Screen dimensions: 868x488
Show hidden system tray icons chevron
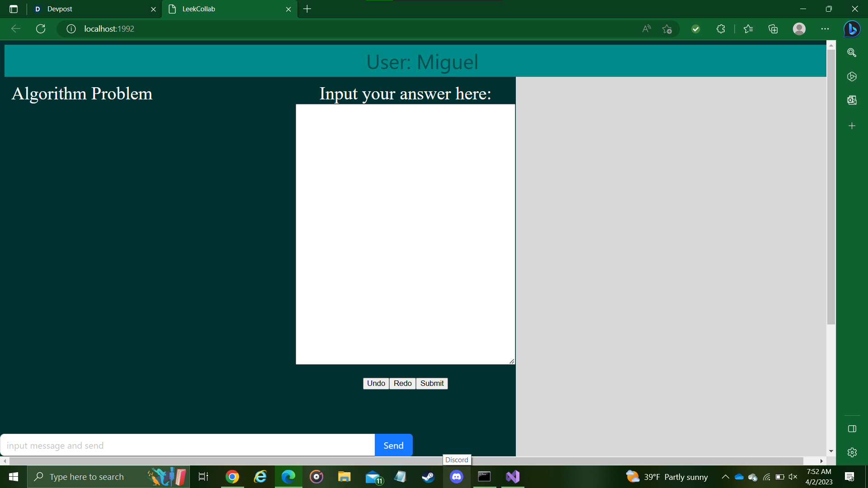(x=725, y=477)
